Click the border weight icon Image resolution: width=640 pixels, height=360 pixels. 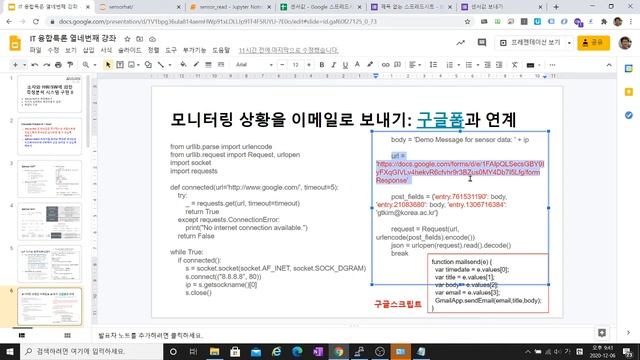pos(209,65)
